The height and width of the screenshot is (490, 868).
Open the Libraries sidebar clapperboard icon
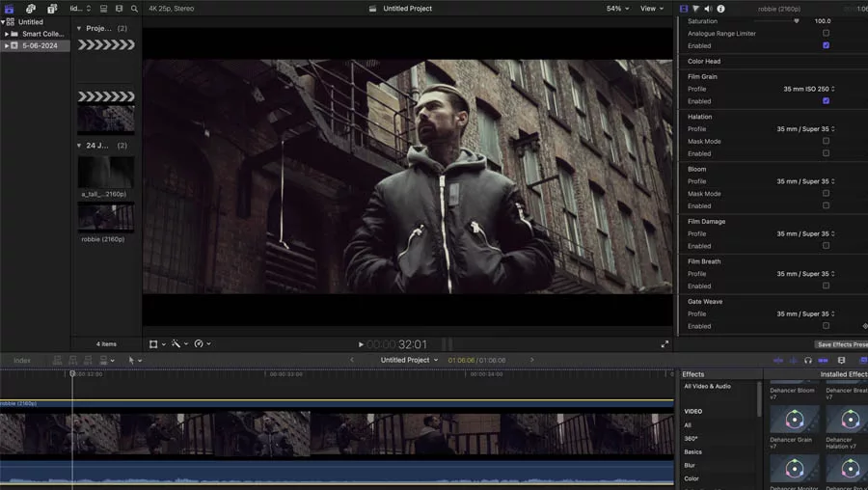coord(9,9)
